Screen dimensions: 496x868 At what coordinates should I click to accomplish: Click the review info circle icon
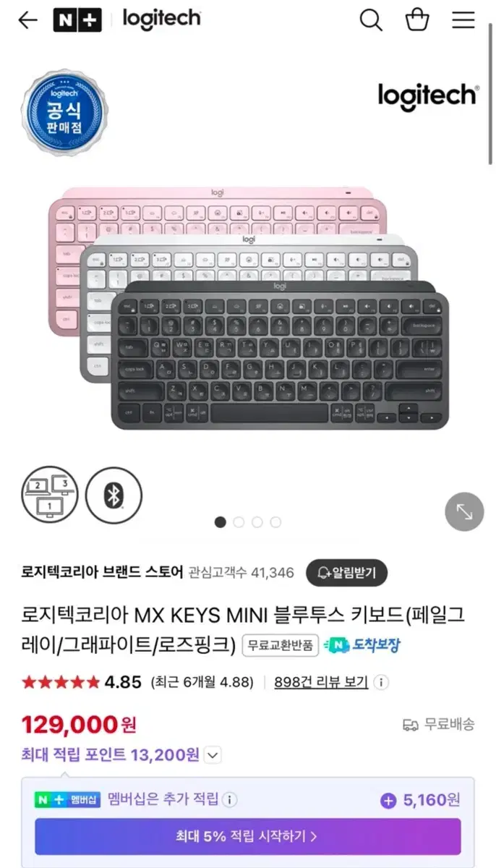pyautogui.click(x=381, y=682)
